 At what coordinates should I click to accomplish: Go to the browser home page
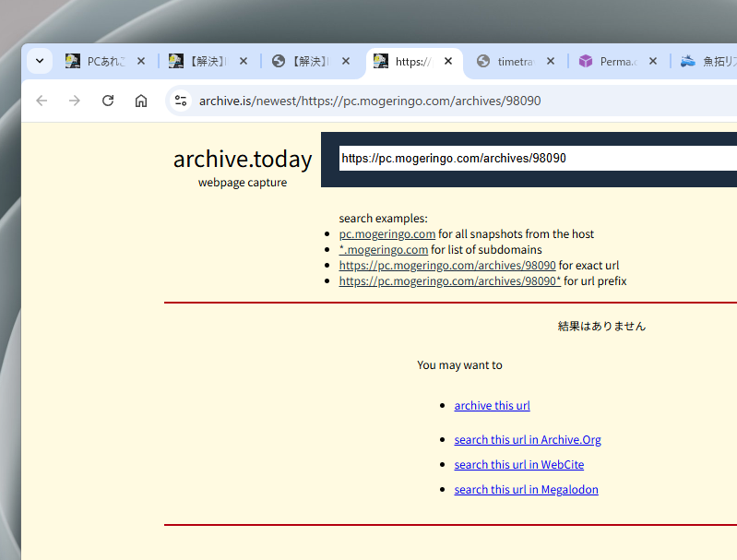pos(141,101)
